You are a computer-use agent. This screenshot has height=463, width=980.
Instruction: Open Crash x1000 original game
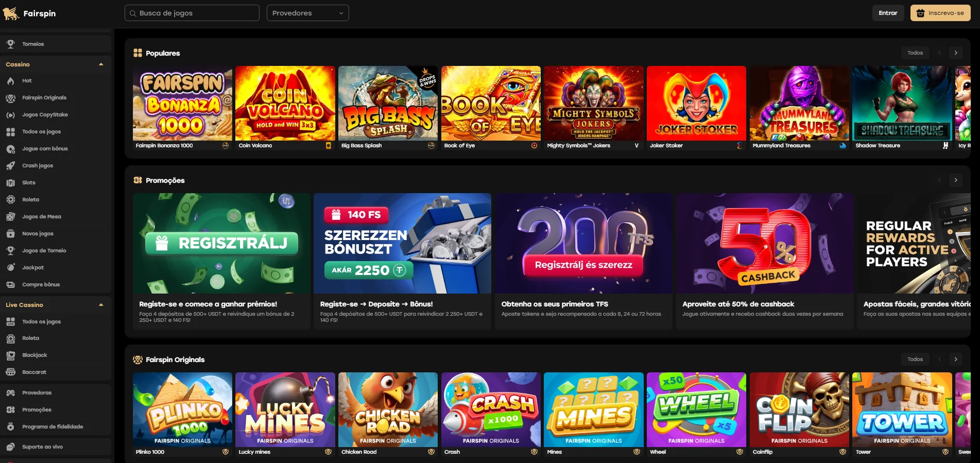click(491, 410)
